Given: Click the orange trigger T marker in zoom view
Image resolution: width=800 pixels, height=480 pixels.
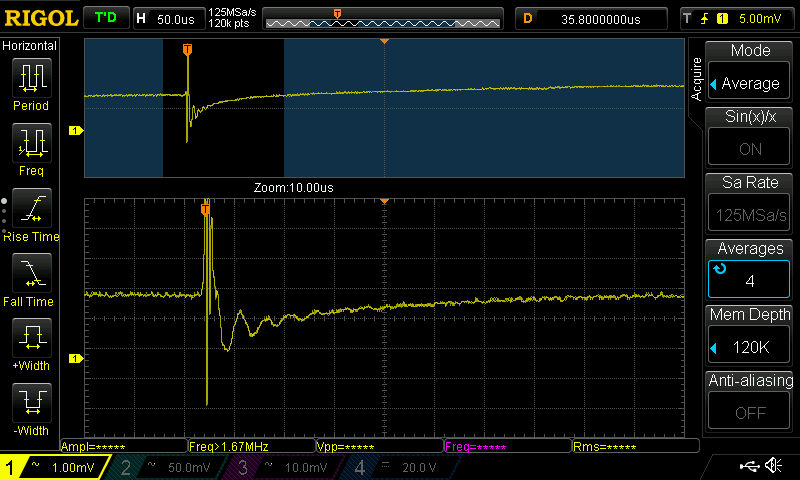Looking at the screenshot, I should [206, 209].
